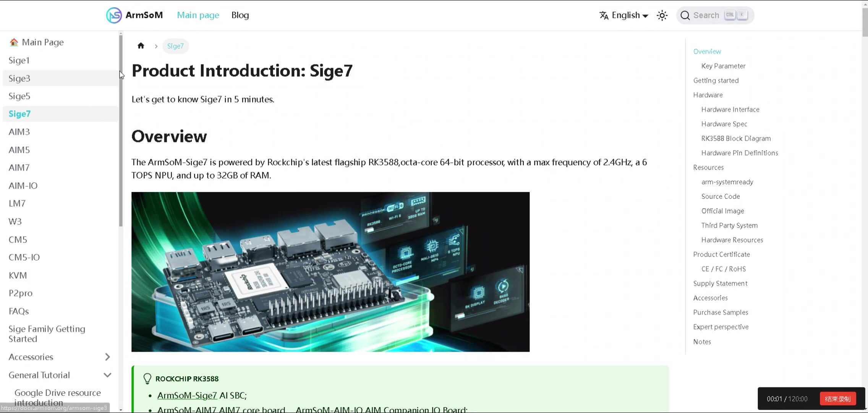The width and height of the screenshot is (868, 413).
Task: Open the Blog tab in navbar
Action: pyautogui.click(x=240, y=15)
